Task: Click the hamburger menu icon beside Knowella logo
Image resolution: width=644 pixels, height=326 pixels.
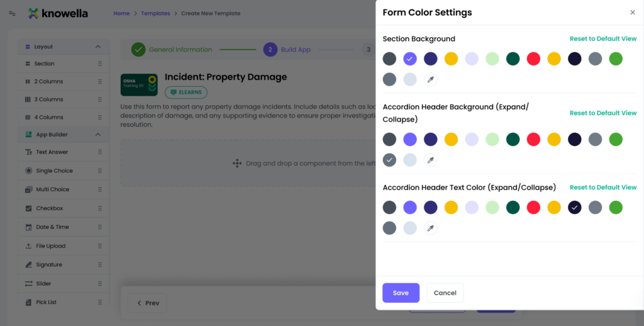Action: coord(12,13)
